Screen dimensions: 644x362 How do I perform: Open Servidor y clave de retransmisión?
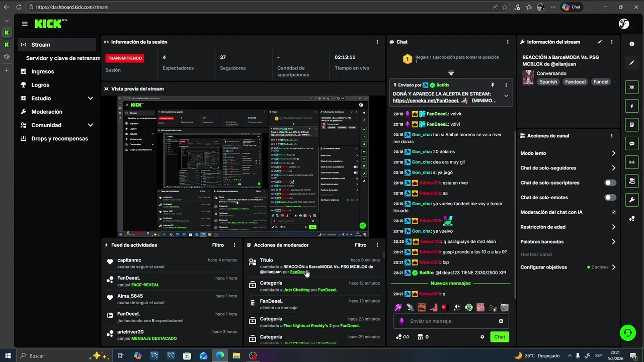point(63,58)
